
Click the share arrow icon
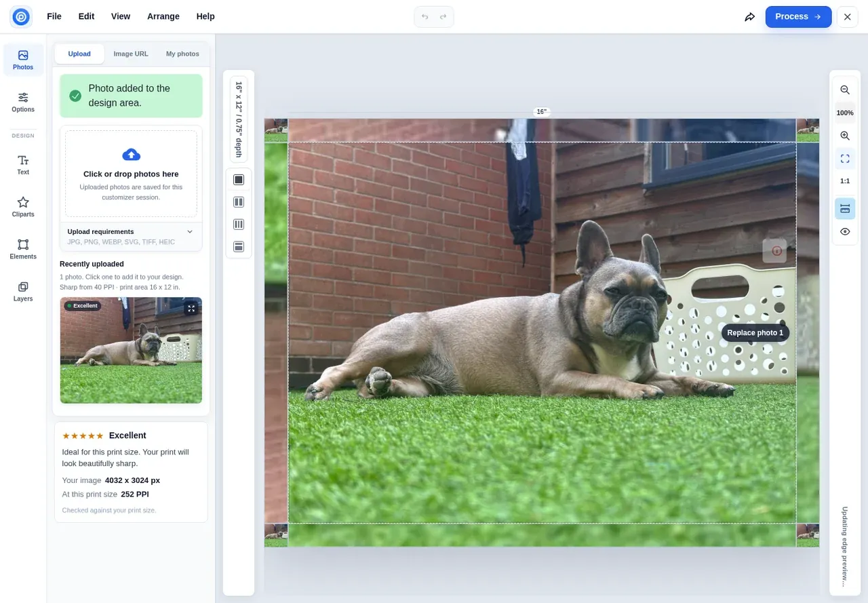pyautogui.click(x=749, y=17)
